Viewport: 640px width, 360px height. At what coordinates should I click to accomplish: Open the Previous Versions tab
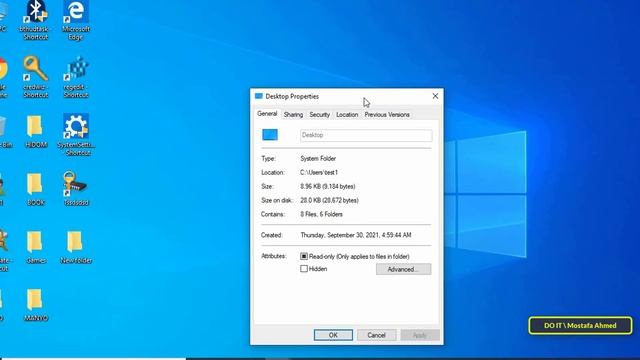387,115
